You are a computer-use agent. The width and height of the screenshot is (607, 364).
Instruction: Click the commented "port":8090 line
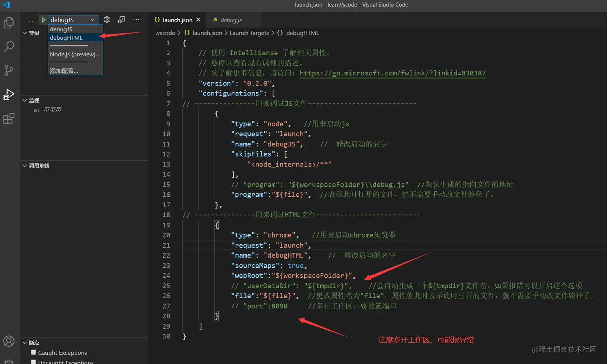pos(259,306)
